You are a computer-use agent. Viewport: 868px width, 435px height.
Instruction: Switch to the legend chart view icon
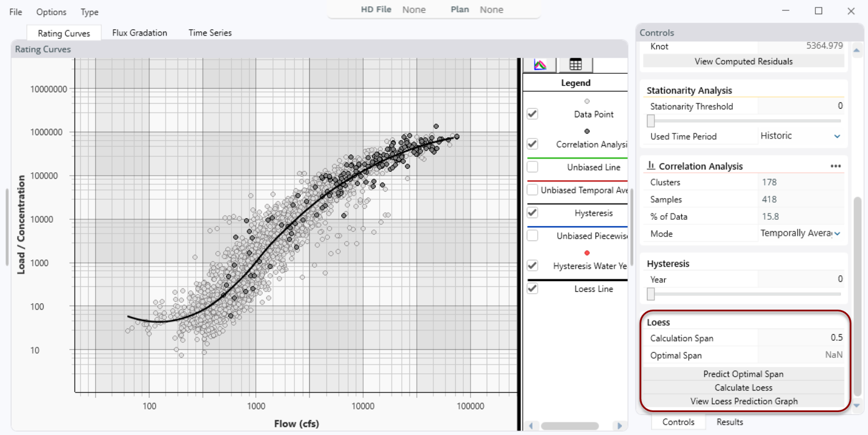click(x=540, y=65)
